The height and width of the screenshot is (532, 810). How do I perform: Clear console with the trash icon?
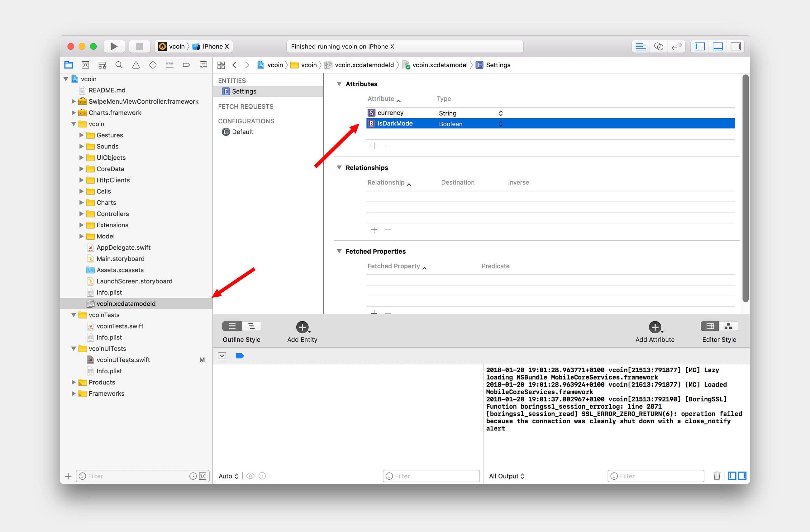(x=717, y=476)
